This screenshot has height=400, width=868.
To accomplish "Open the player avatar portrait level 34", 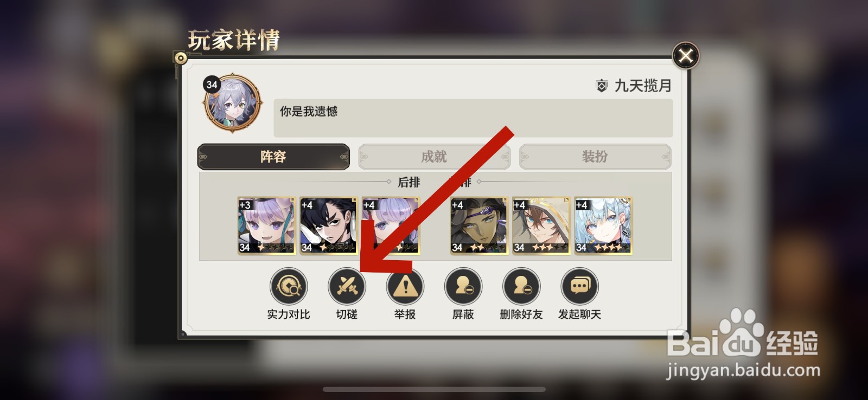I will tap(233, 103).
